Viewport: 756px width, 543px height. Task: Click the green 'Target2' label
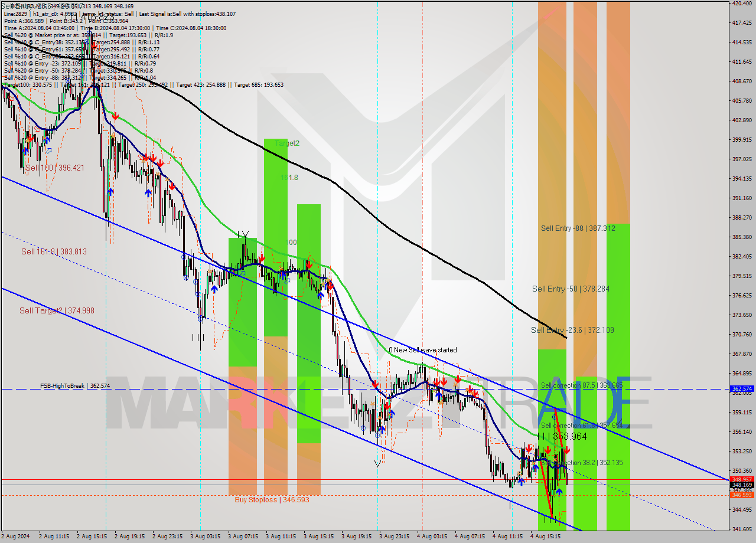point(287,143)
